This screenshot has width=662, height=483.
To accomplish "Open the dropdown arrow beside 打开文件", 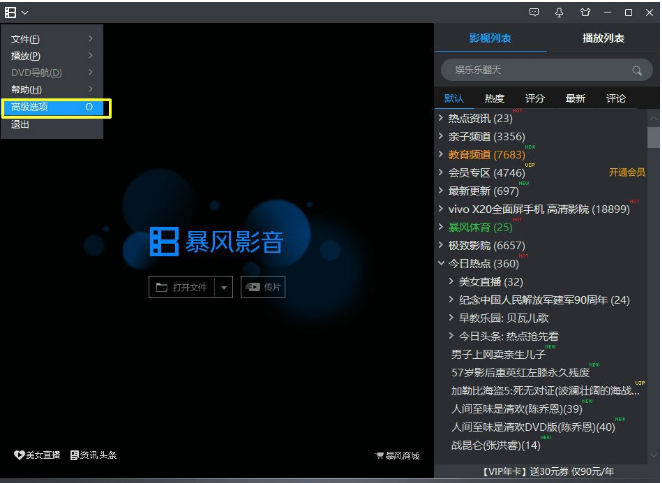I will 224,287.
